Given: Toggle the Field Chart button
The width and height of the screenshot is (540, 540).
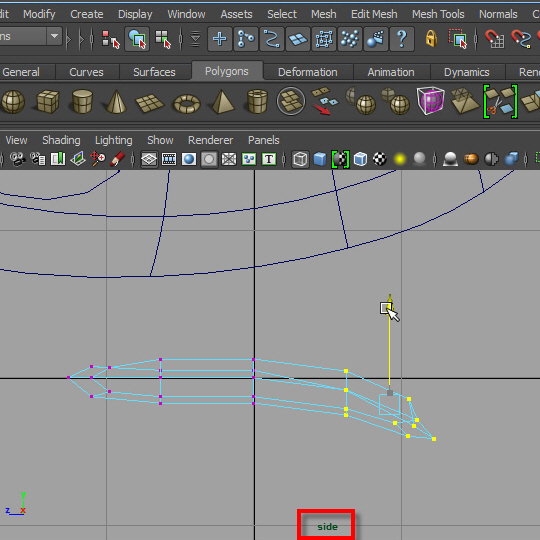Looking at the screenshot, I should 229,159.
